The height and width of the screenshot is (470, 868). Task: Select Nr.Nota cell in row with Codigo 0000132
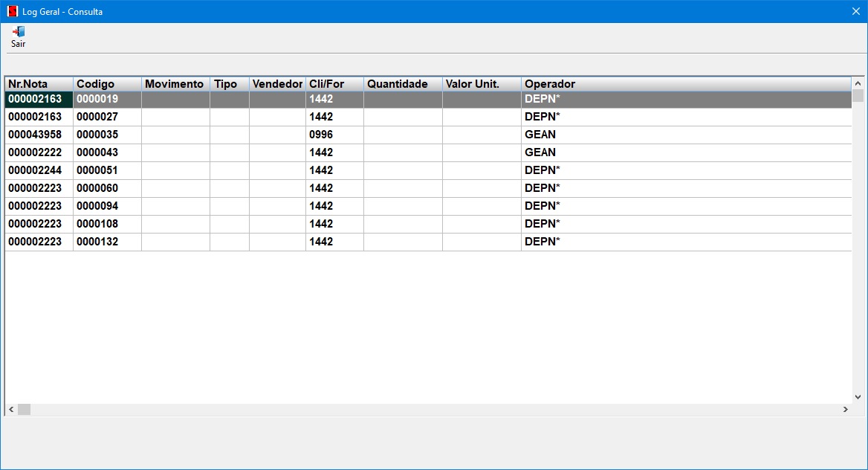(39, 241)
